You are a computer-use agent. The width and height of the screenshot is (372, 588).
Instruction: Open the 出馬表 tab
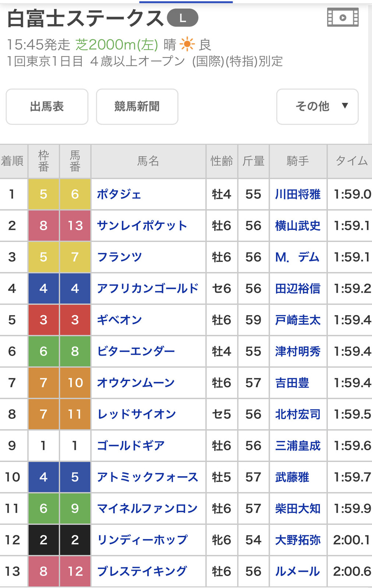pos(47,107)
